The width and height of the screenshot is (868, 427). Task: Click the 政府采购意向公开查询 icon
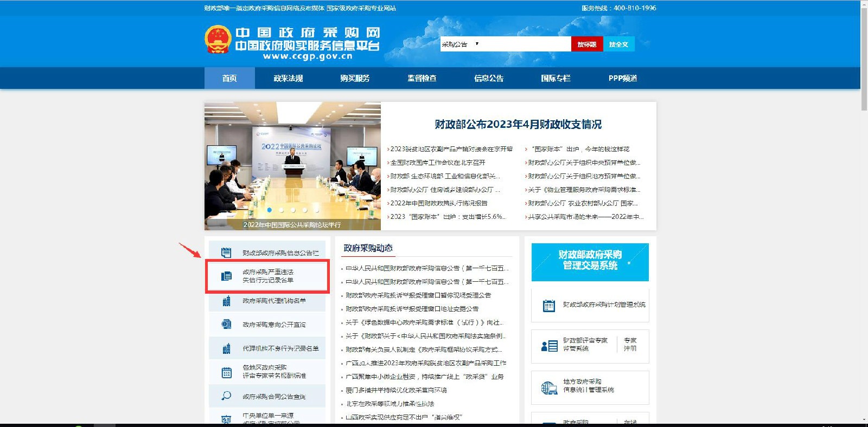pyautogui.click(x=226, y=324)
